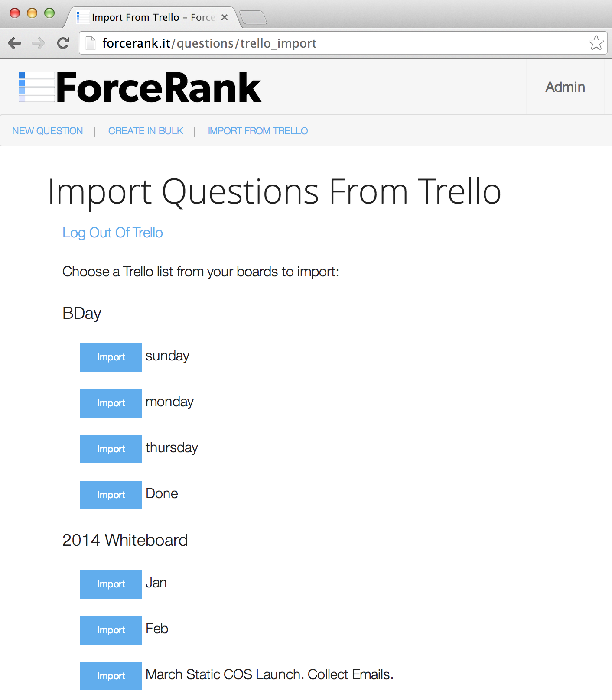Image resolution: width=612 pixels, height=700 pixels.
Task: Go to New Question link
Action: coord(48,131)
